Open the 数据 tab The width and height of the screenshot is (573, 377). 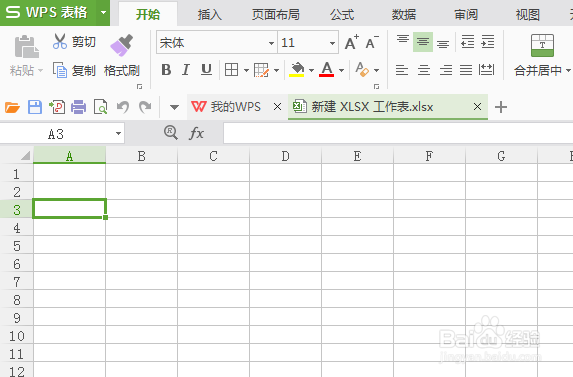pos(404,14)
